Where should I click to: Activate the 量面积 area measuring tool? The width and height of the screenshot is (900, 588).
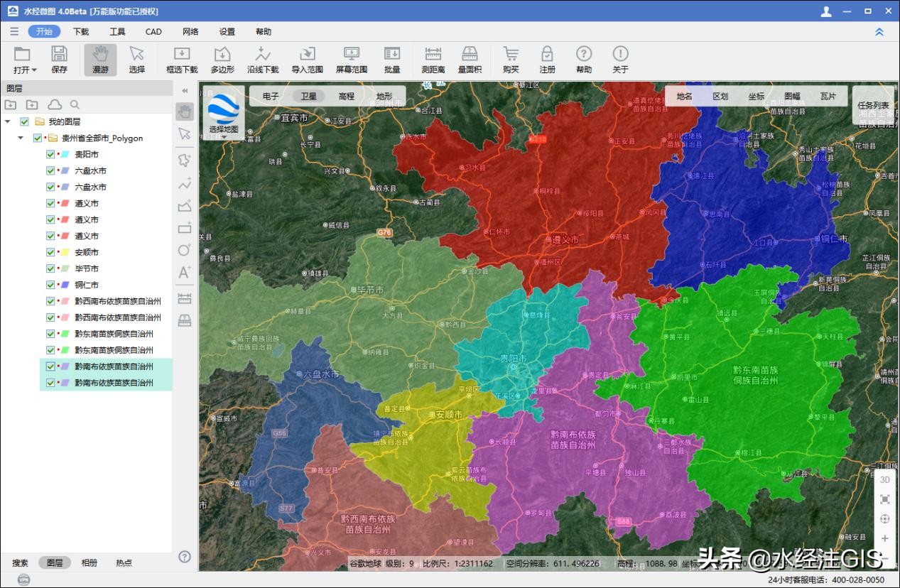click(x=470, y=55)
